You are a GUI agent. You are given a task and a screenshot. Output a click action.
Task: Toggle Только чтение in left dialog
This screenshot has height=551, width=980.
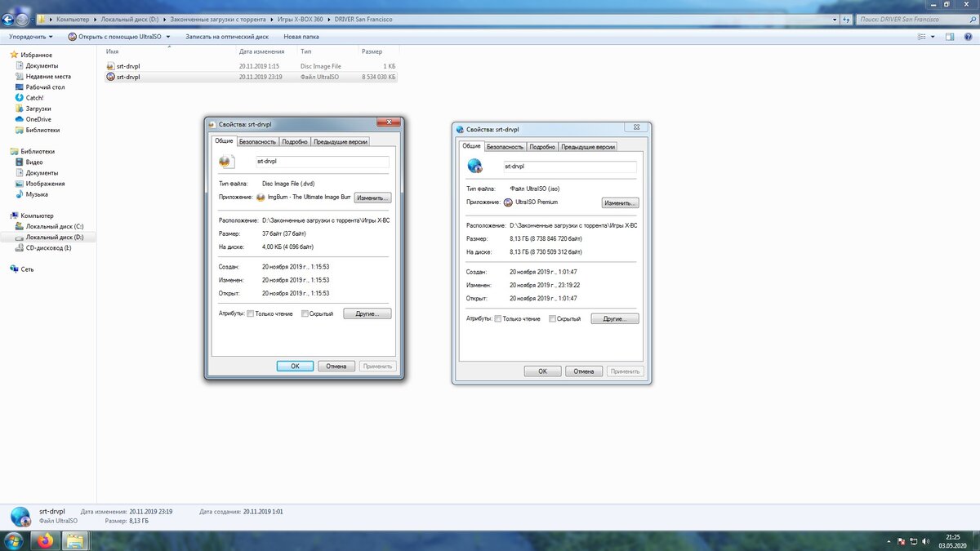click(250, 313)
